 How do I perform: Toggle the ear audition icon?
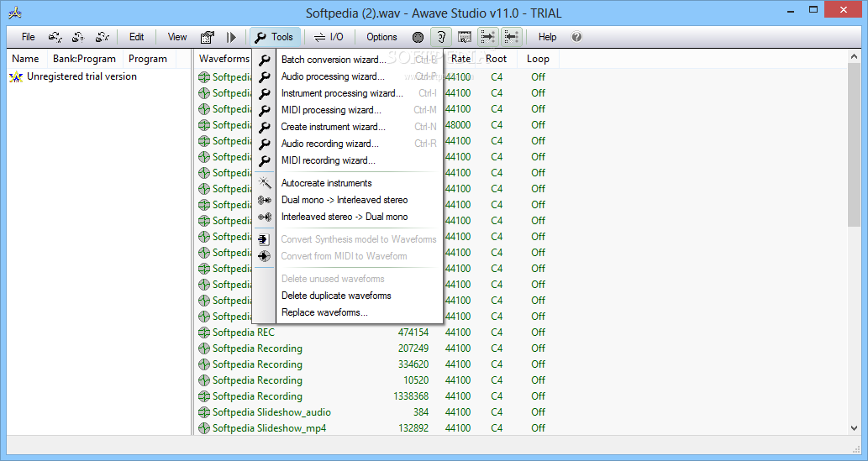pyautogui.click(x=441, y=37)
